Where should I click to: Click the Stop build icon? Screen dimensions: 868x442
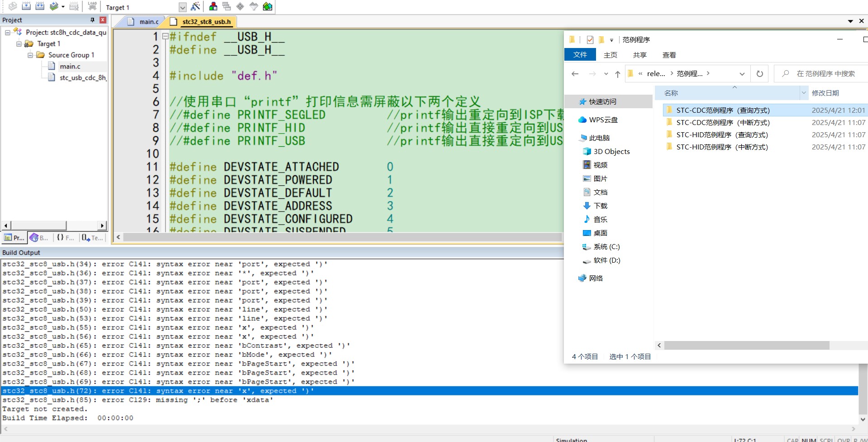point(74,6)
